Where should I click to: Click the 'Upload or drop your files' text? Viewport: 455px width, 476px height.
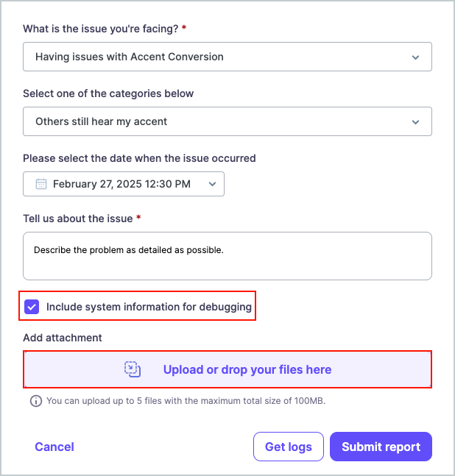[x=247, y=369]
